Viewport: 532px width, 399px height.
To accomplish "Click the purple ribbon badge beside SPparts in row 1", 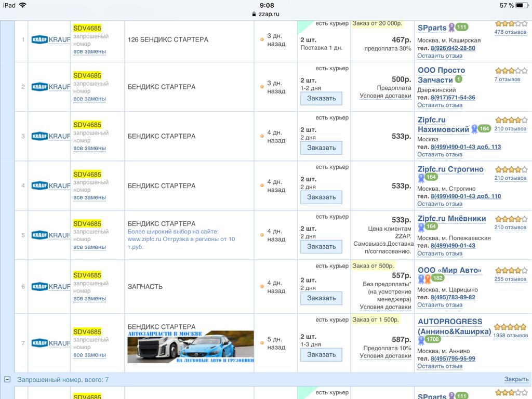I will point(451,28).
